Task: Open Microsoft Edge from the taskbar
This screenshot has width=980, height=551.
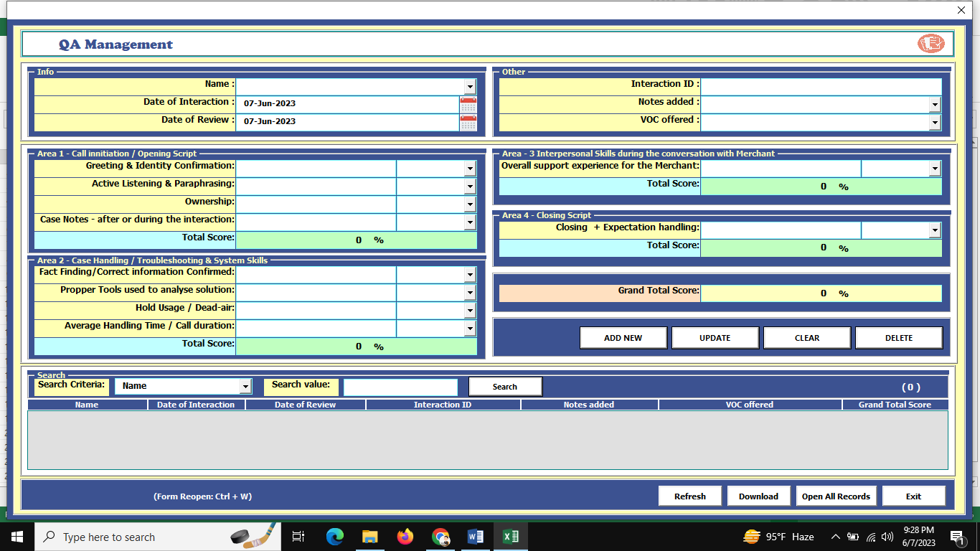Action: [x=334, y=537]
